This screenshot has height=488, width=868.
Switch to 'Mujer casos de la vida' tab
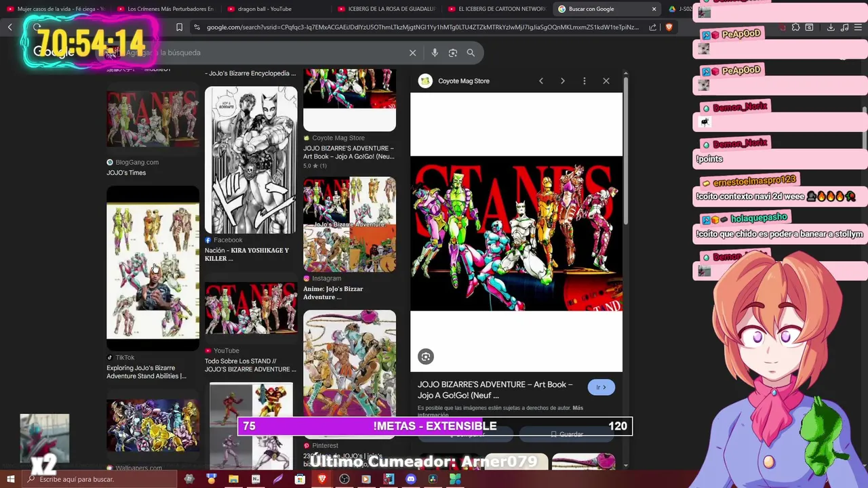tap(56, 9)
